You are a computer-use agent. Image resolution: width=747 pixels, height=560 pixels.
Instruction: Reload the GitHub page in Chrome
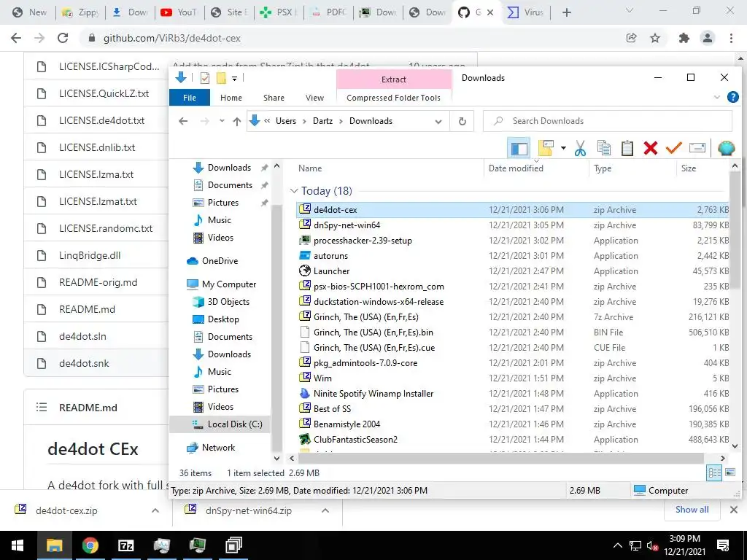63,38
